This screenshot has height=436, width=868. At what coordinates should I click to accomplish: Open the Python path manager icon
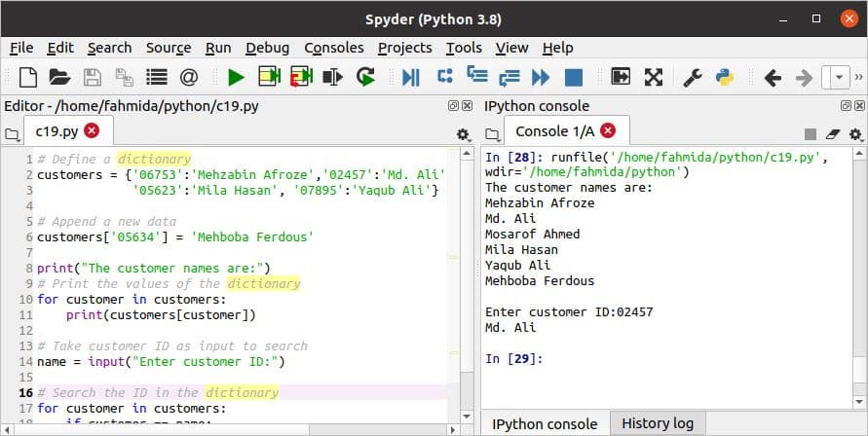tap(724, 77)
